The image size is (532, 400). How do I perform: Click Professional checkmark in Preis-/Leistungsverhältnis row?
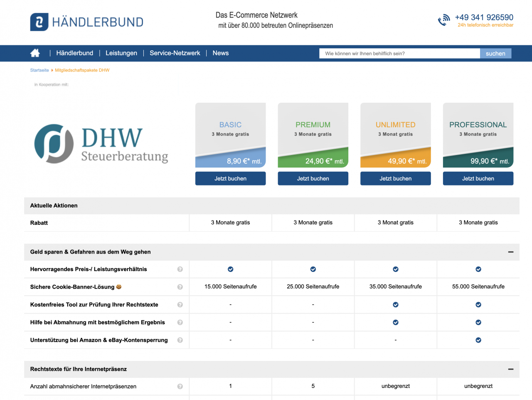point(478,269)
